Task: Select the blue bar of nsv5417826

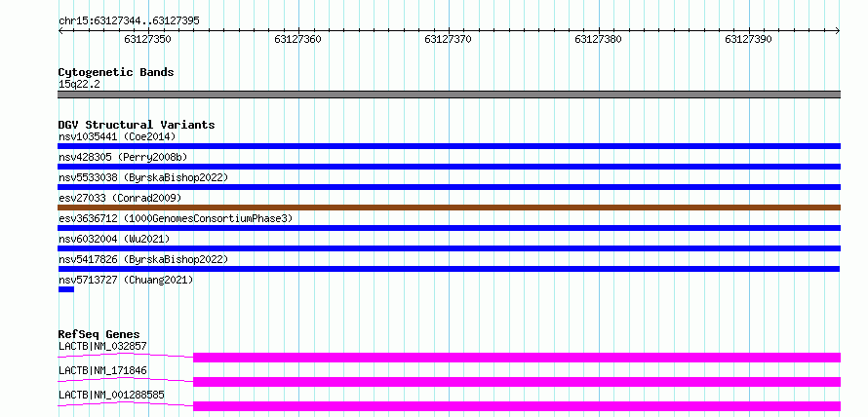Action: click(x=449, y=269)
